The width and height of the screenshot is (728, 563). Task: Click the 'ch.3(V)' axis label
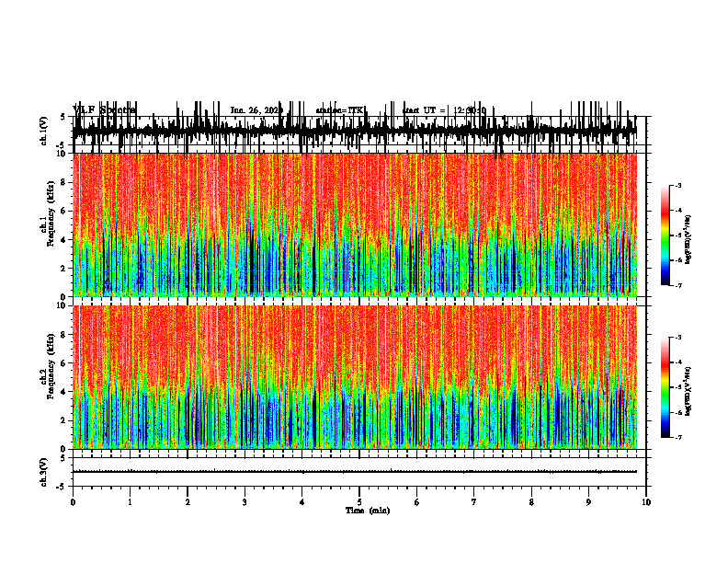(x=44, y=472)
